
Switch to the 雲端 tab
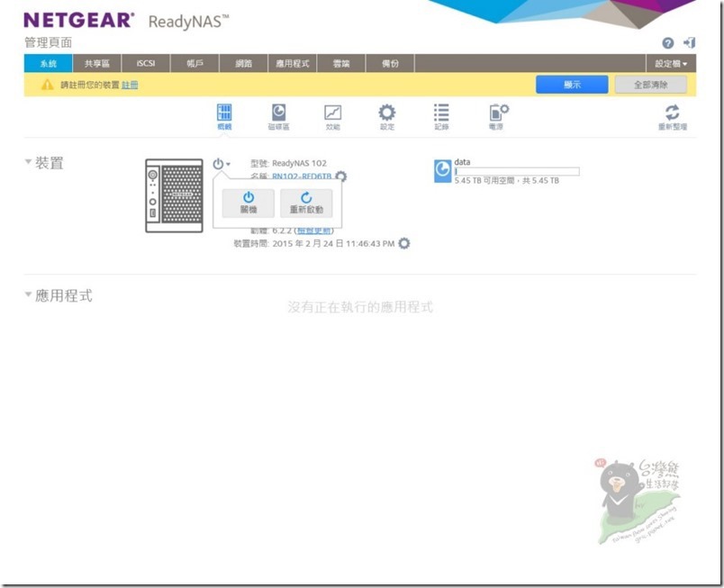click(x=341, y=64)
